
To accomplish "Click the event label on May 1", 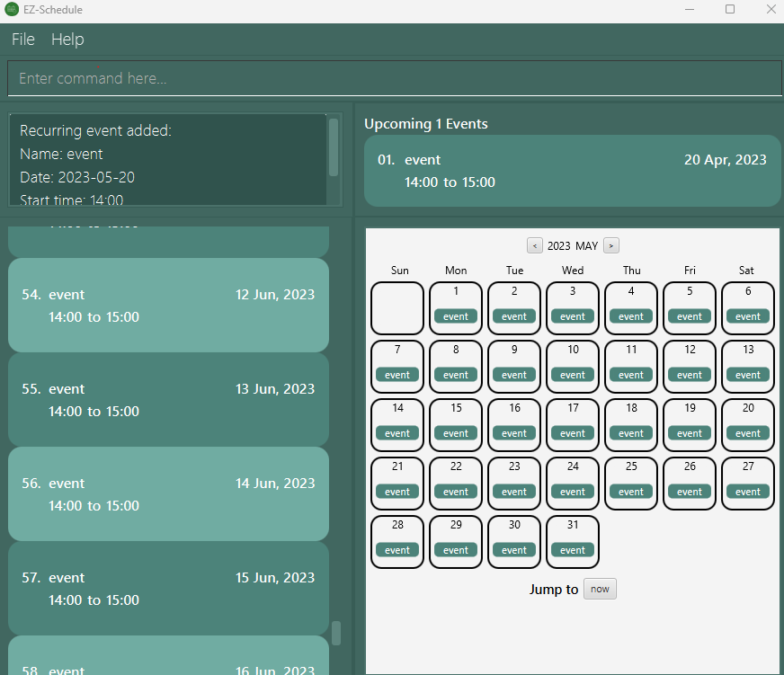I will 456,316.
